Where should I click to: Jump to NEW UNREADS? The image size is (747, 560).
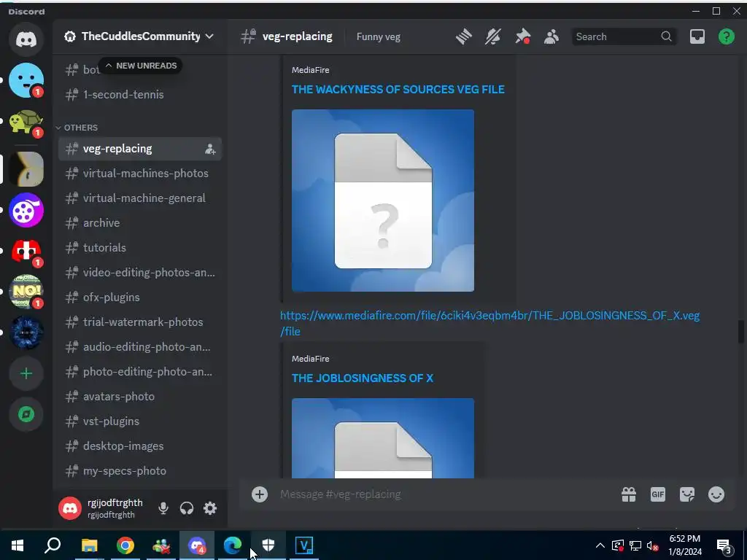(x=141, y=66)
